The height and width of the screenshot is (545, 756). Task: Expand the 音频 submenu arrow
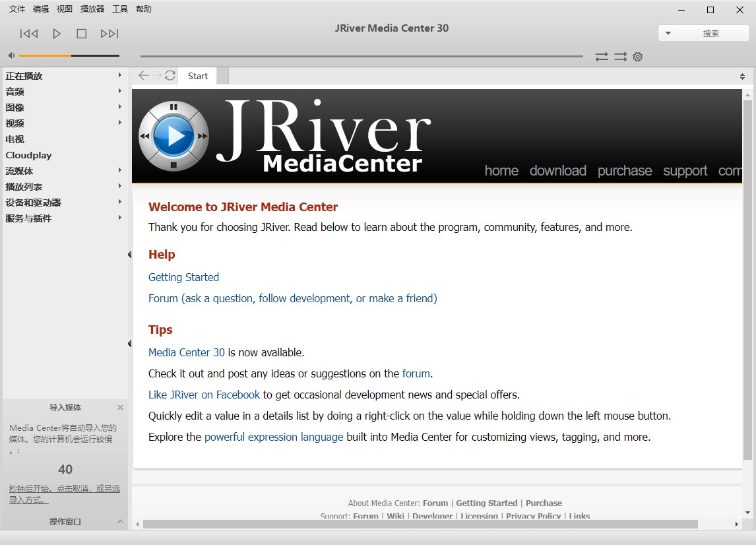tap(119, 91)
